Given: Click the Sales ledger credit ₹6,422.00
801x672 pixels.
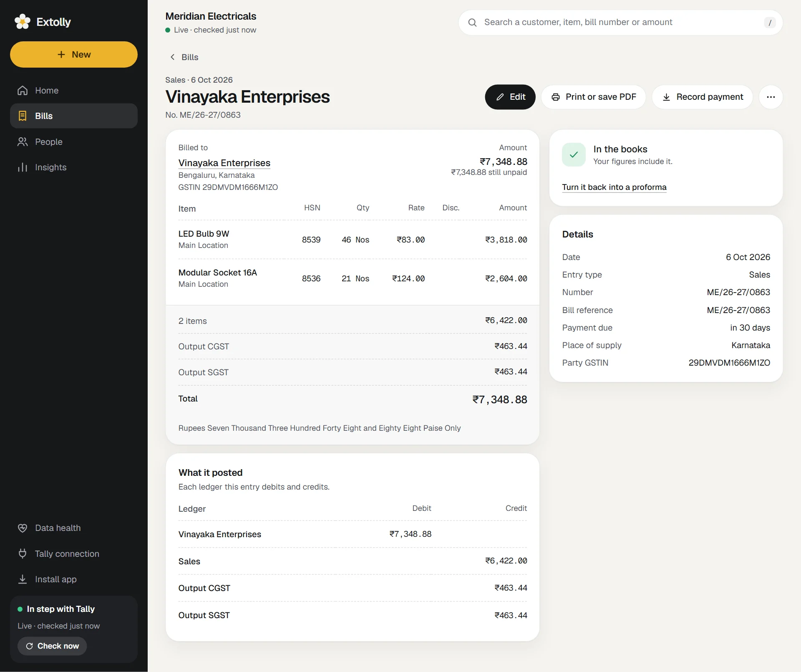Looking at the screenshot, I should coord(506,561).
